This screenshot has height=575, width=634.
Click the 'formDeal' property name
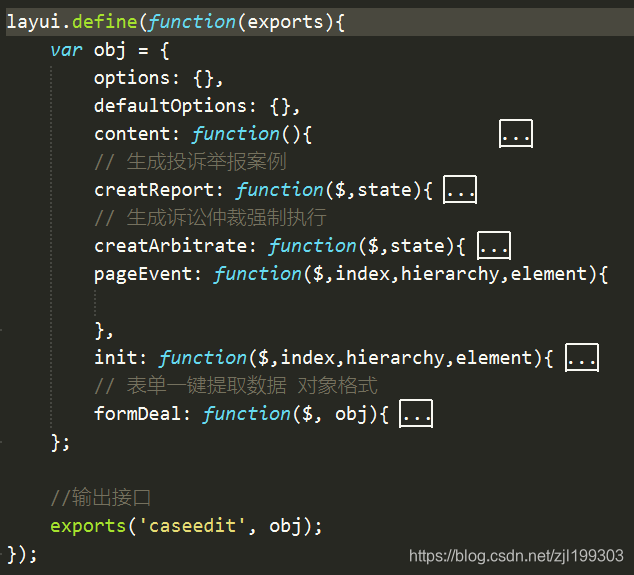(x=137, y=414)
